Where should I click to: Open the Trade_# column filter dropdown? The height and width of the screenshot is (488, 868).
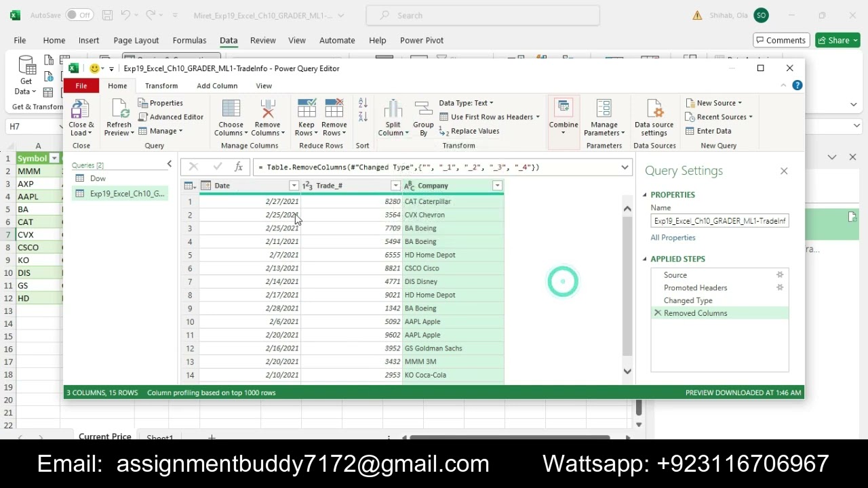[x=395, y=186]
